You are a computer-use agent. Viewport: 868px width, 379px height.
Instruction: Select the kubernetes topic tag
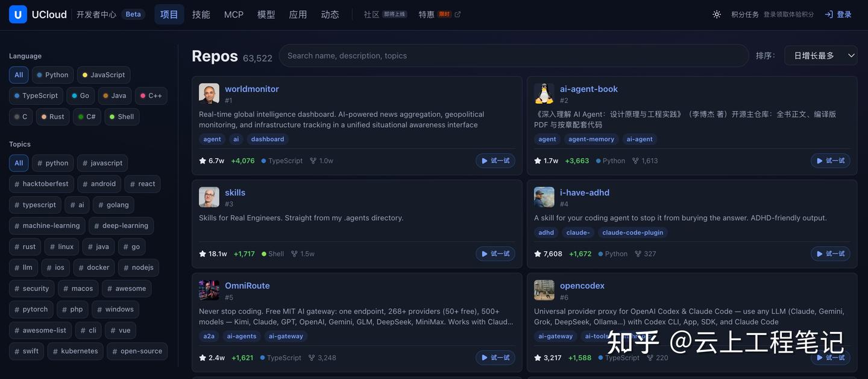tap(75, 351)
